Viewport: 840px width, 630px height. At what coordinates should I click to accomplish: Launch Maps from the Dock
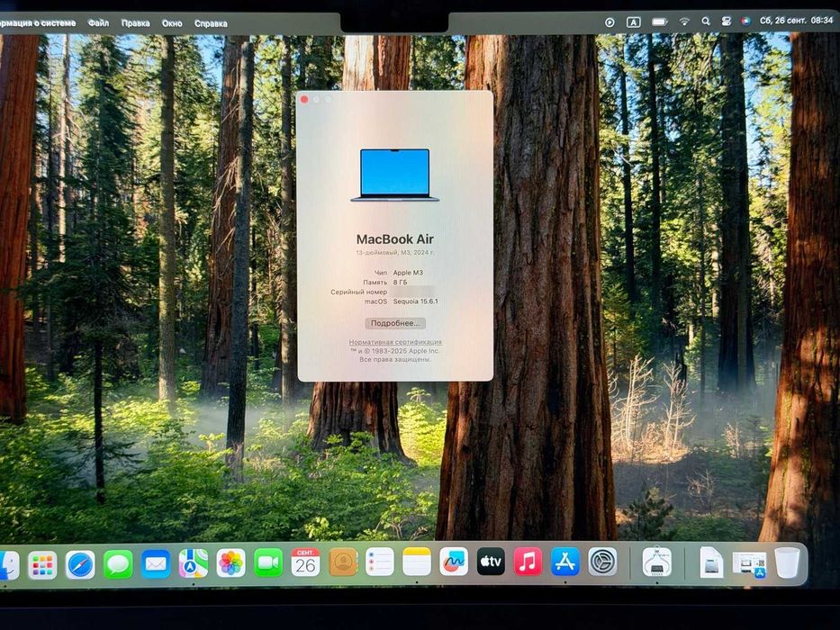point(193,563)
